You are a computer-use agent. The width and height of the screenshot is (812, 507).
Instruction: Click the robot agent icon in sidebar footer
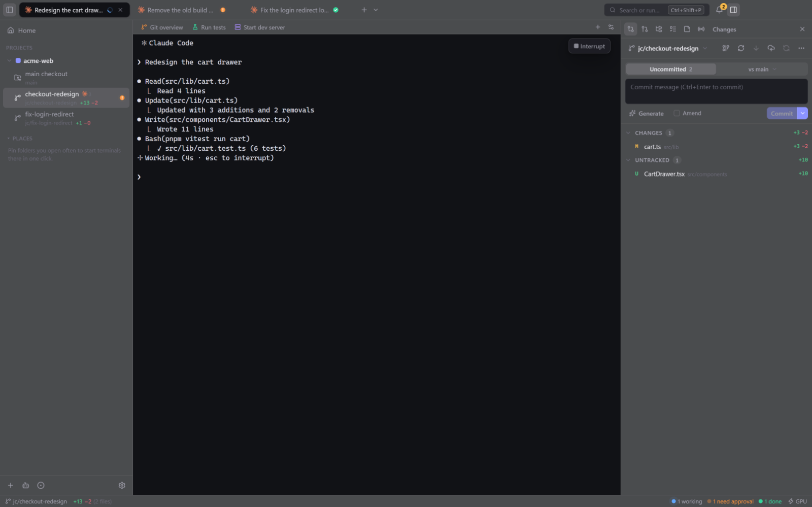[x=26, y=485]
